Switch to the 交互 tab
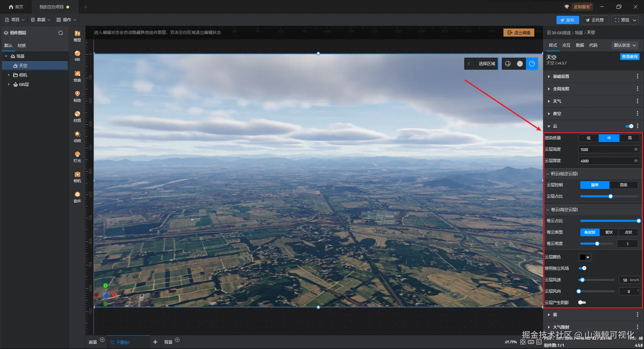 [x=567, y=45]
